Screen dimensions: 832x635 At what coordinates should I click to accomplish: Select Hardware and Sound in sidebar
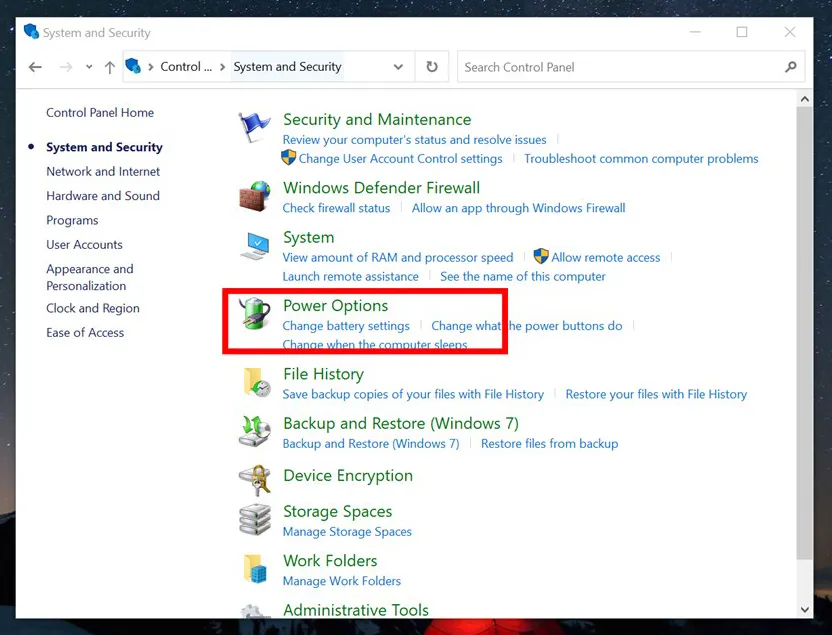pyautogui.click(x=103, y=196)
